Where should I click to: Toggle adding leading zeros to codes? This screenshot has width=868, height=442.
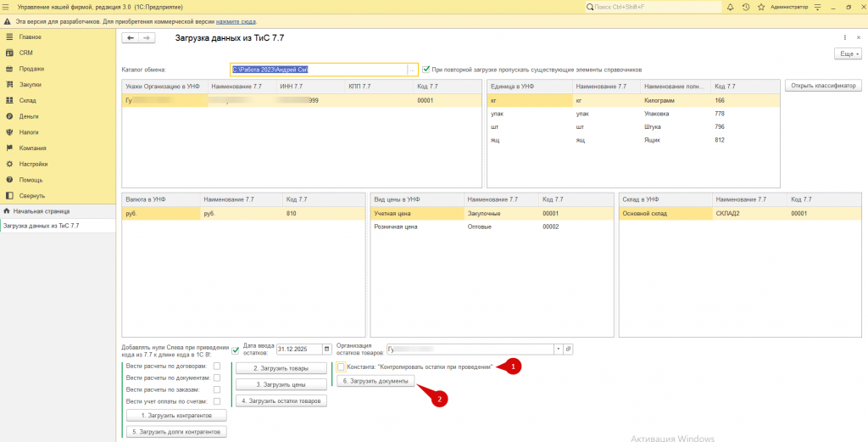pos(236,349)
